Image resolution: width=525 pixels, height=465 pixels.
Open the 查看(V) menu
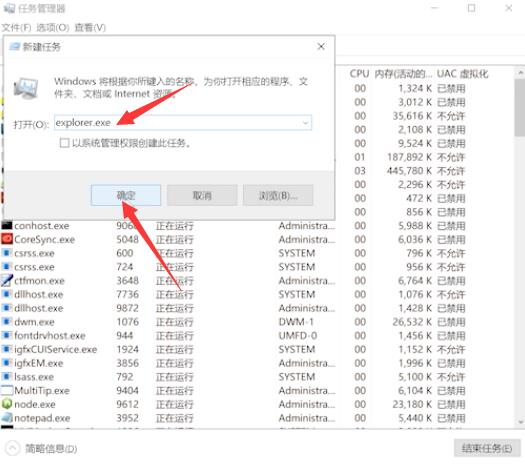[90, 27]
